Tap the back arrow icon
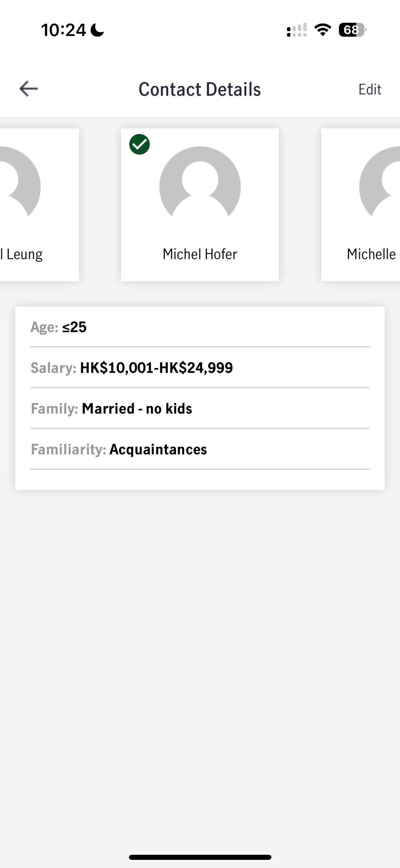The width and height of the screenshot is (400, 868). tap(28, 89)
